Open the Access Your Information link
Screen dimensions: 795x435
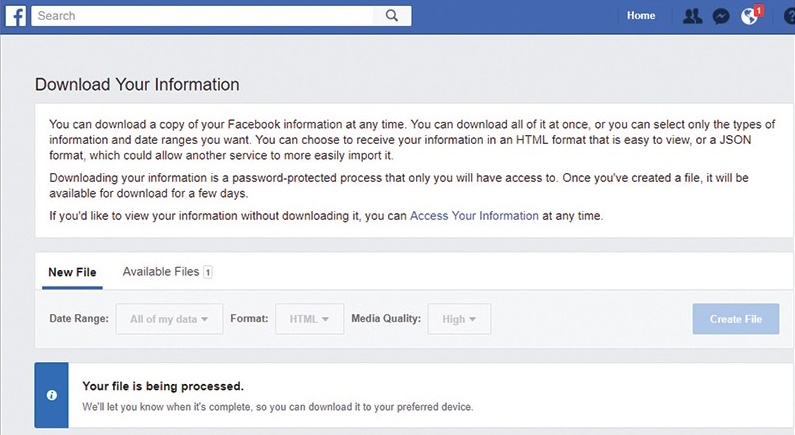coord(474,215)
